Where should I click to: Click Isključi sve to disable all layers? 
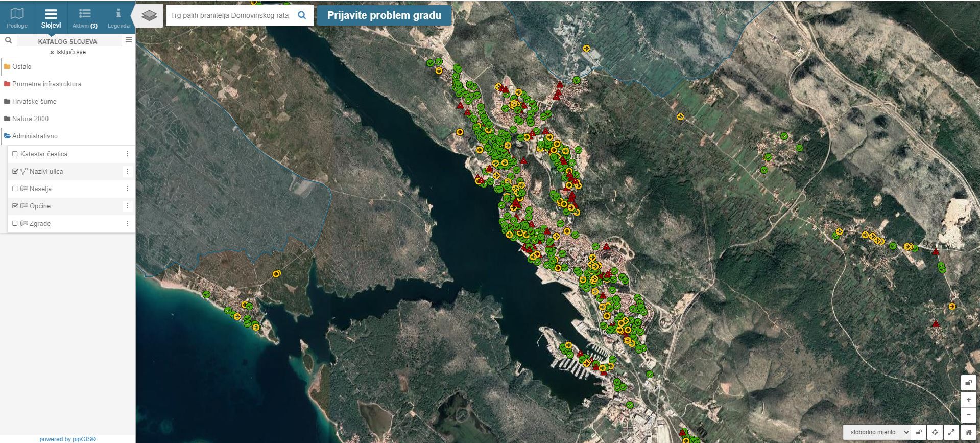pyautogui.click(x=67, y=52)
